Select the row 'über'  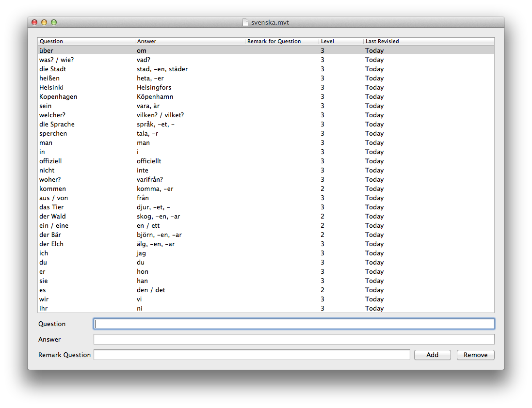[x=266, y=50]
